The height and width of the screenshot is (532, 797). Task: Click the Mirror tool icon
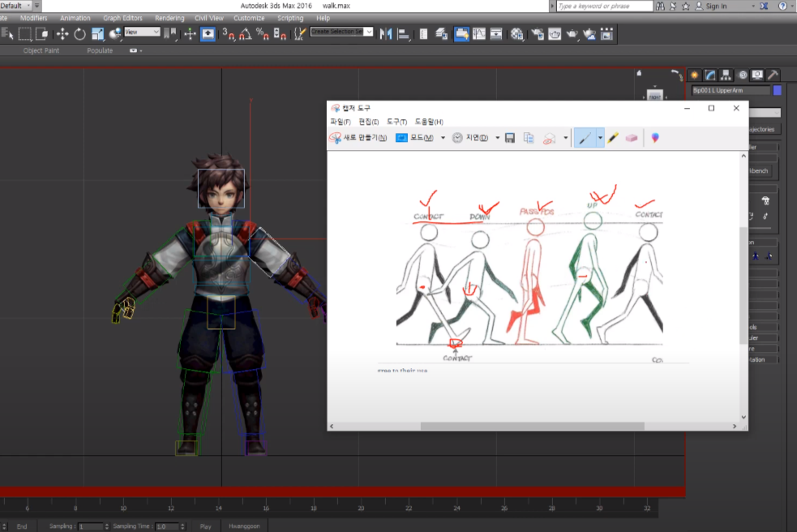(x=386, y=34)
